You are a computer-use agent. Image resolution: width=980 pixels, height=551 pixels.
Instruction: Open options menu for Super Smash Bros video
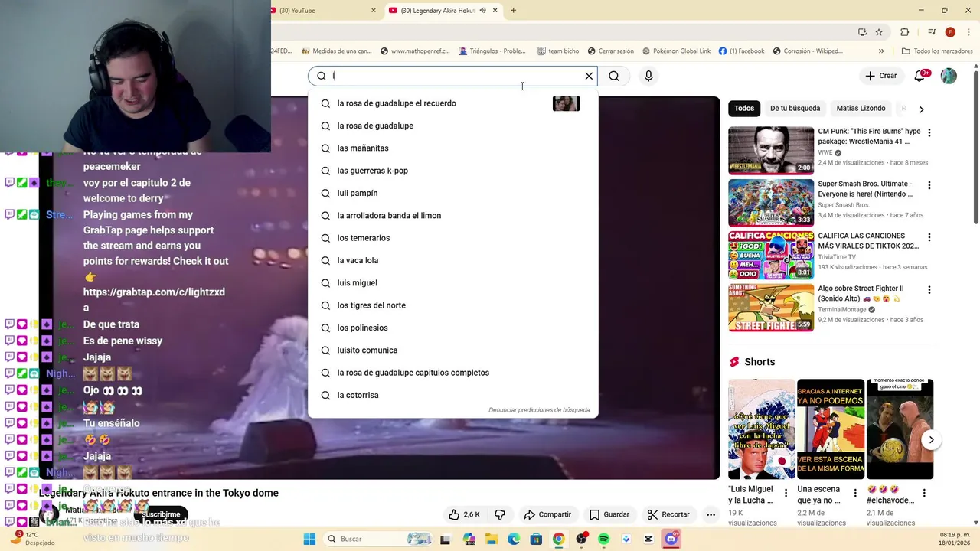click(x=929, y=185)
